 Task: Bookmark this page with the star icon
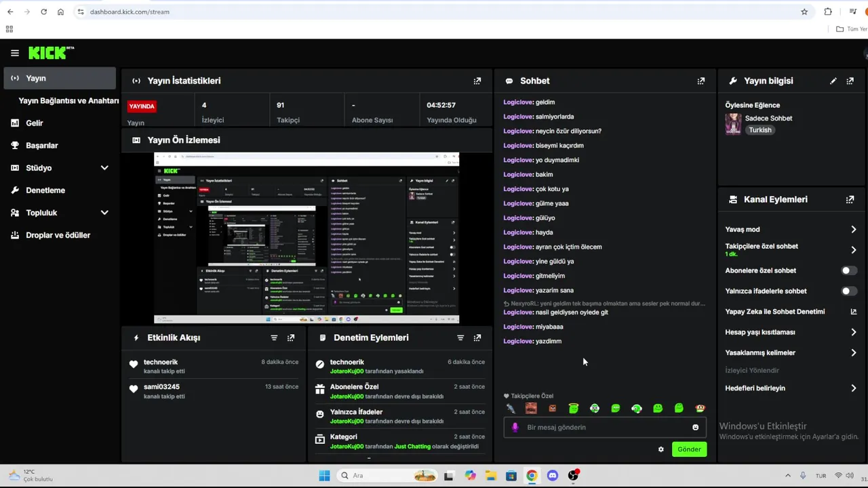coord(804,12)
